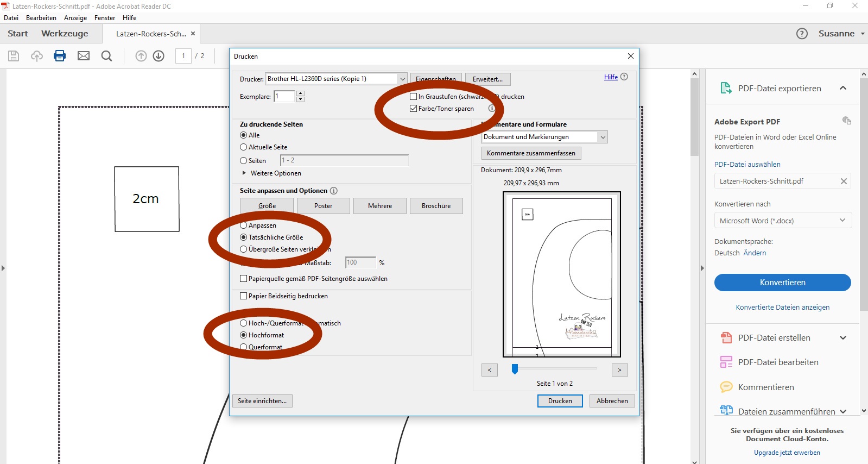Image resolution: width=868 pixels, height=464 pixels.
Task: Toggle Farbe/Toner sparen checkbox
Action: [413, 109]
